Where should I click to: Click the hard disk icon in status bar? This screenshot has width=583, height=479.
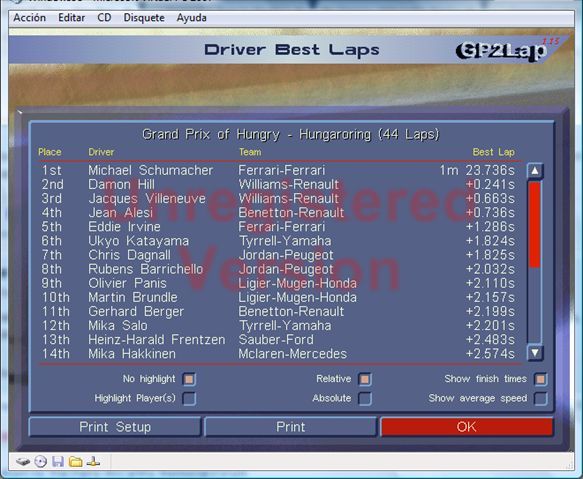click(x=23, y=462)
